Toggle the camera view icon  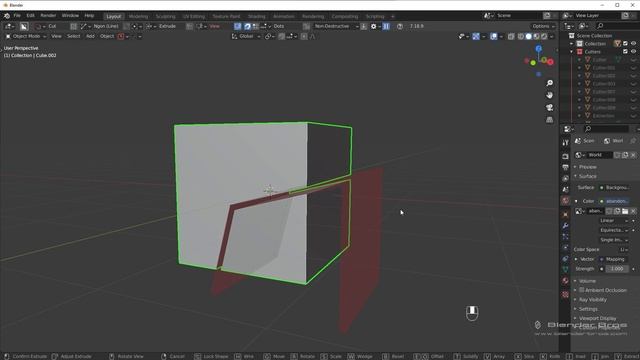pyautogui.click(x=550, y=107)
